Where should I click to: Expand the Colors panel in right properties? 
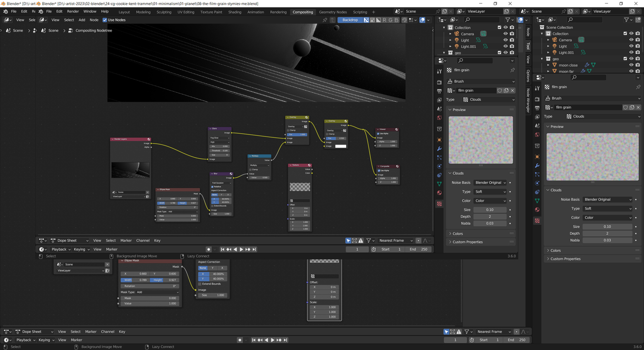[555, 250]
